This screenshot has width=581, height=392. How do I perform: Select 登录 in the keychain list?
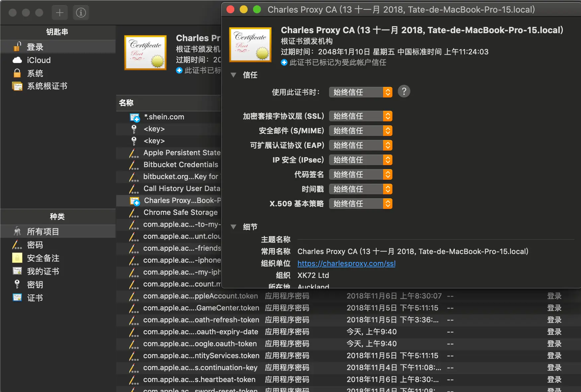point(58,47)
